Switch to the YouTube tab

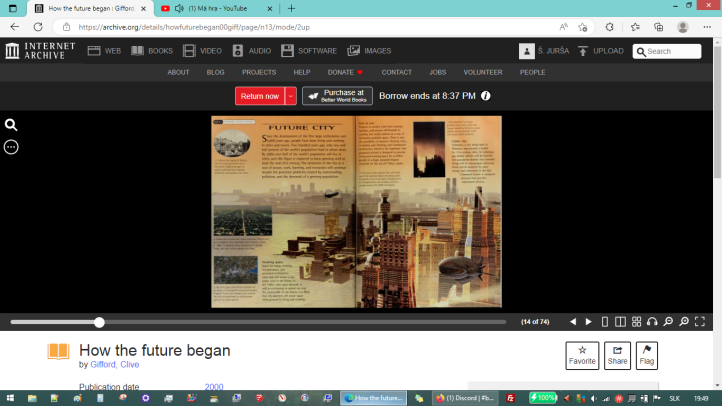(x=217, y=8)
